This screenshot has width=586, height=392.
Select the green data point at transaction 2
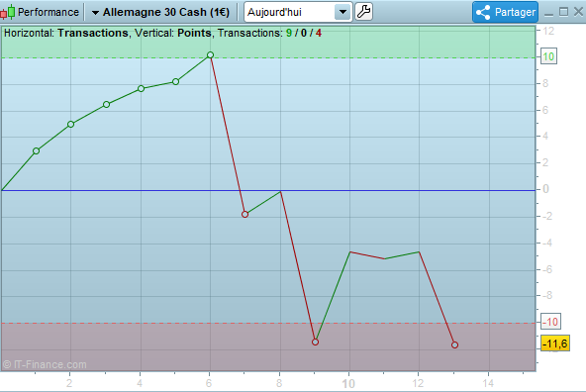point(70,124)
